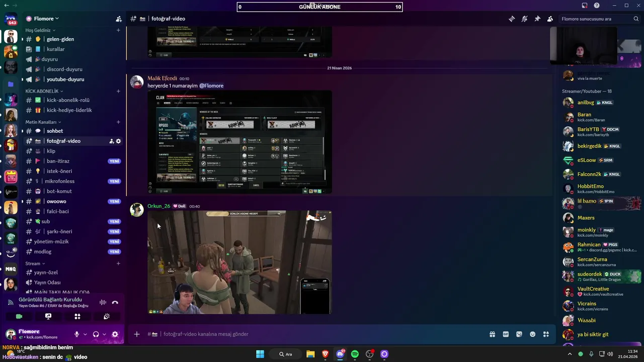644x362 pixels.
Task: Show hidden system tray icons
Action: coord(570,354)
